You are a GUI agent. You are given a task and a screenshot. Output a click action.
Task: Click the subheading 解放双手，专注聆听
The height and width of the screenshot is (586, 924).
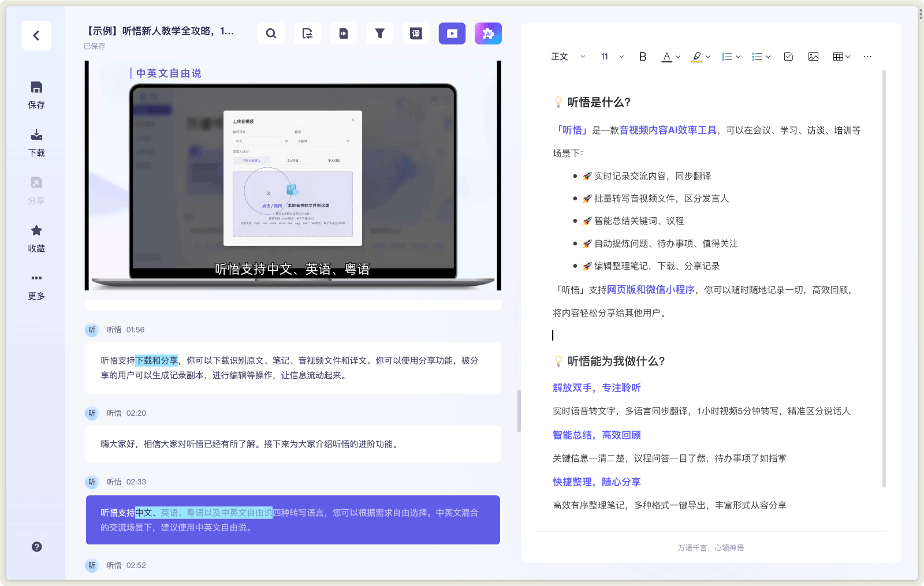597,388
